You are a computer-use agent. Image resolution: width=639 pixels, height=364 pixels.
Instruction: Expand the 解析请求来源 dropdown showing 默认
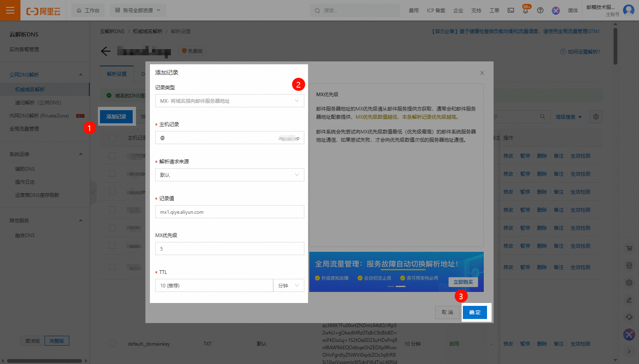tap(229, 175)
